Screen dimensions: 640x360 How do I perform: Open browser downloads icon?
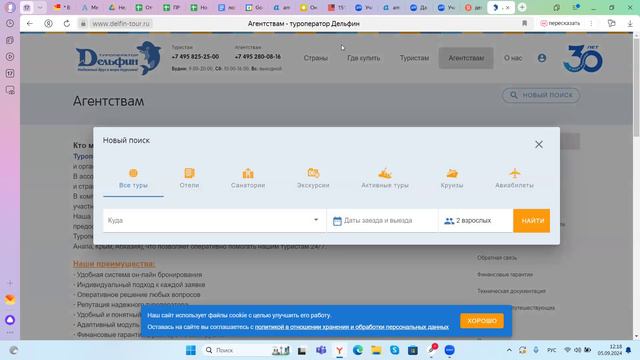630,24
